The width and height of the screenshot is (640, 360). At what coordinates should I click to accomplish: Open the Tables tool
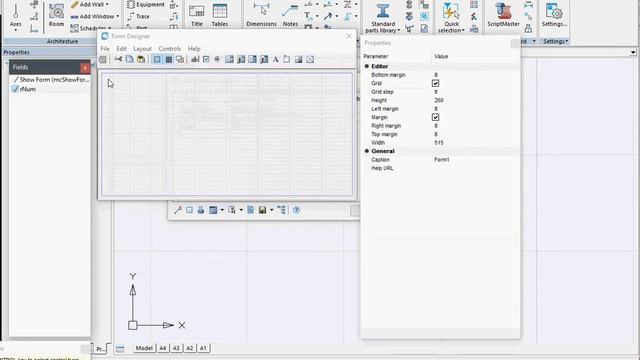(220, 16)
